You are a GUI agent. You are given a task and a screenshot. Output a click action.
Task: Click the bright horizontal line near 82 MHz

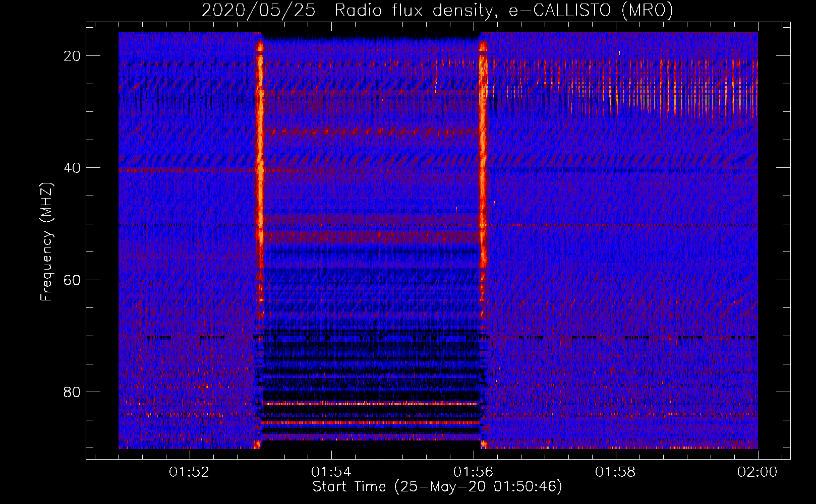point(371,404)
